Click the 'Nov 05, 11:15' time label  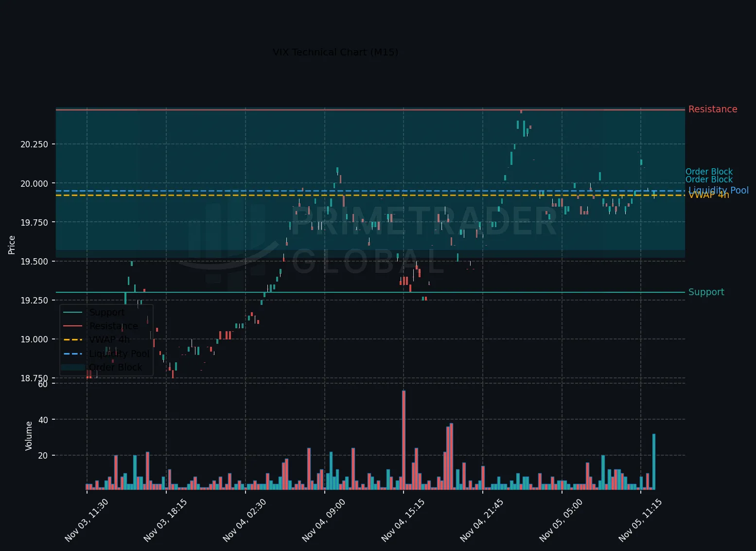640,520
